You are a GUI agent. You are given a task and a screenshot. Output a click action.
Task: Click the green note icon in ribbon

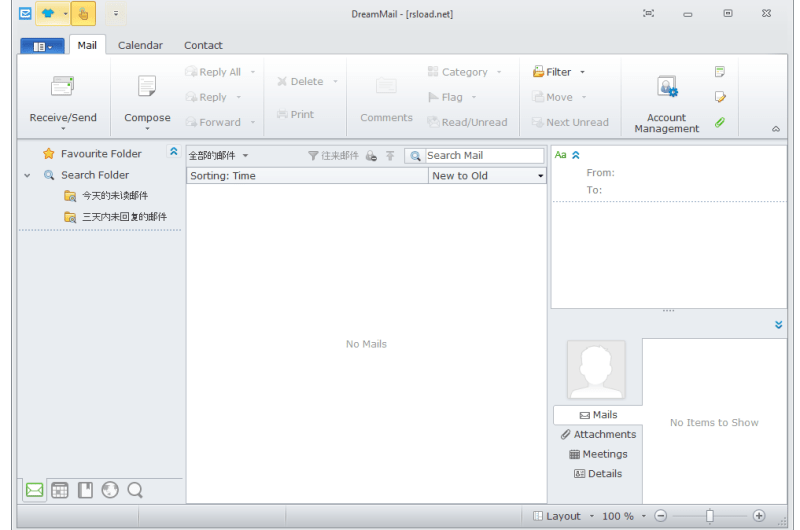[720, 72]
